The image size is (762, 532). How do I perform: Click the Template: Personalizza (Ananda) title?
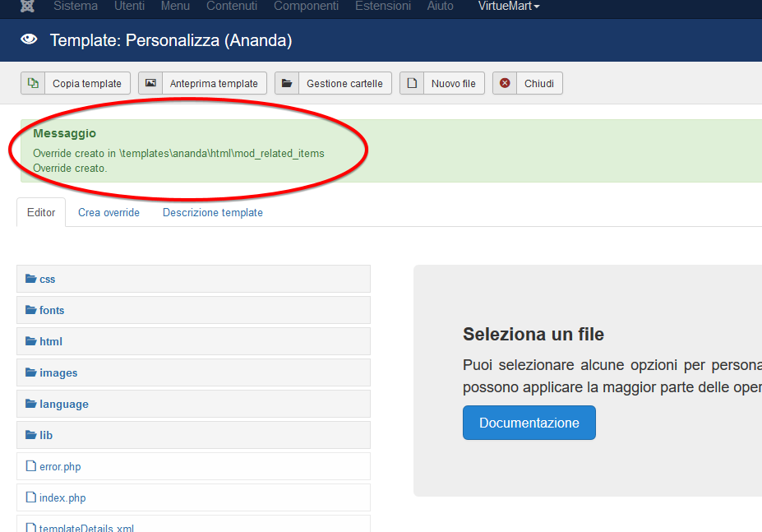171,40
